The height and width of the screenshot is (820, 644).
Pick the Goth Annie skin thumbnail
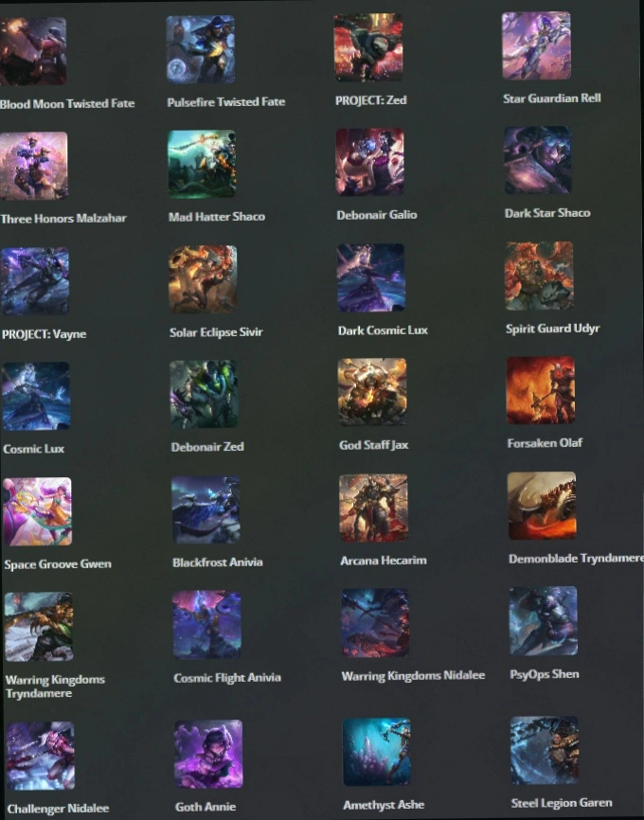click(x=208, y=754)
